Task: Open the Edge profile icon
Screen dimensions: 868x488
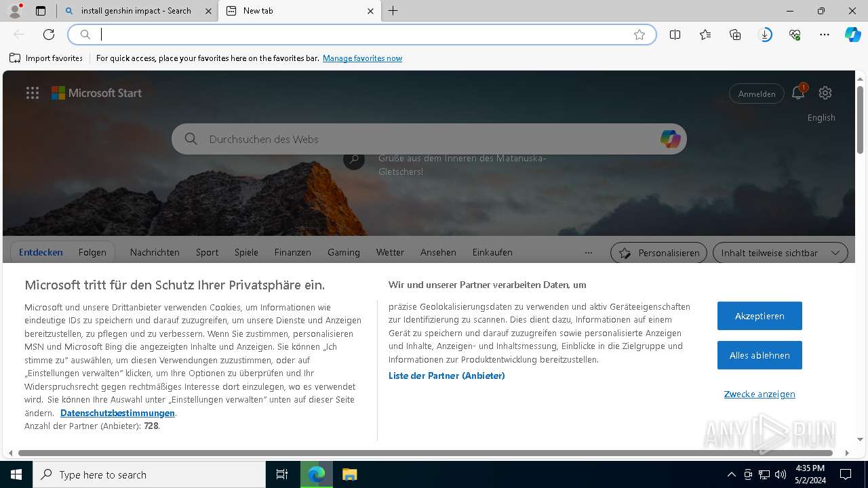Action: coord(15,11)
